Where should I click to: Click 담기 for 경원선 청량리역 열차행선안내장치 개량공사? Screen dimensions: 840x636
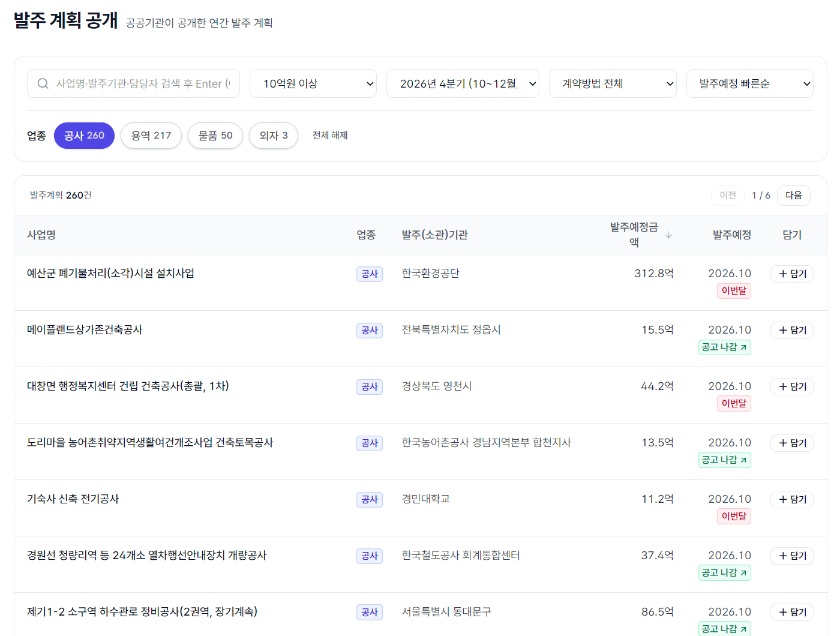click(792, 556)
